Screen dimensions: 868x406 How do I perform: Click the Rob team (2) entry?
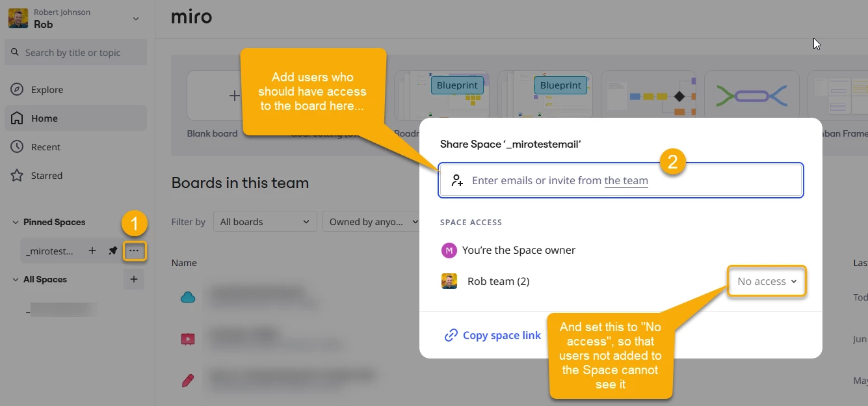499,282
